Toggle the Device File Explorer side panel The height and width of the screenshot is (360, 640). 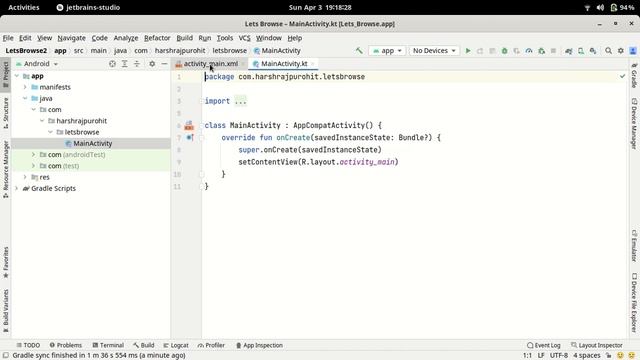tap(634, 302)
